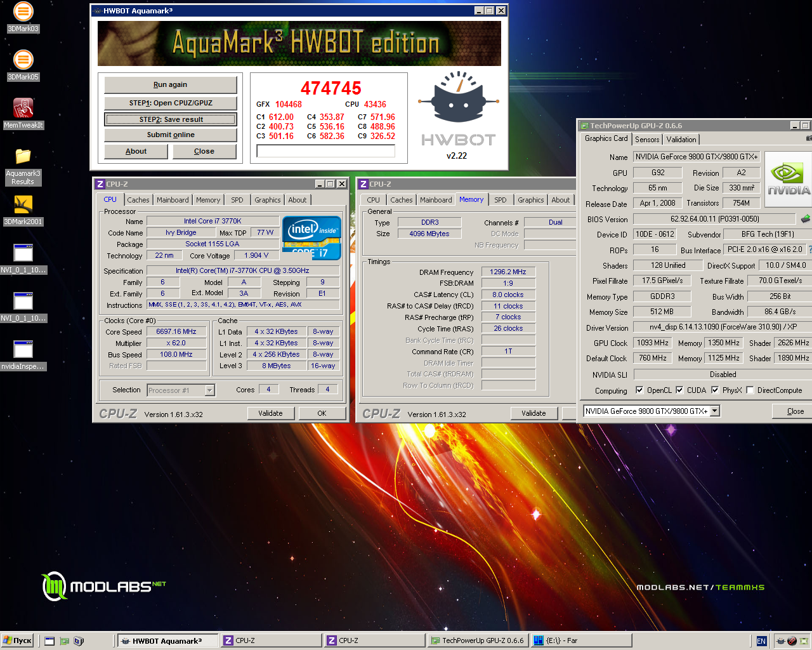812x650 pixels.
Task: Click Close button in Aquamark window
Action: (x=204, y=151)
